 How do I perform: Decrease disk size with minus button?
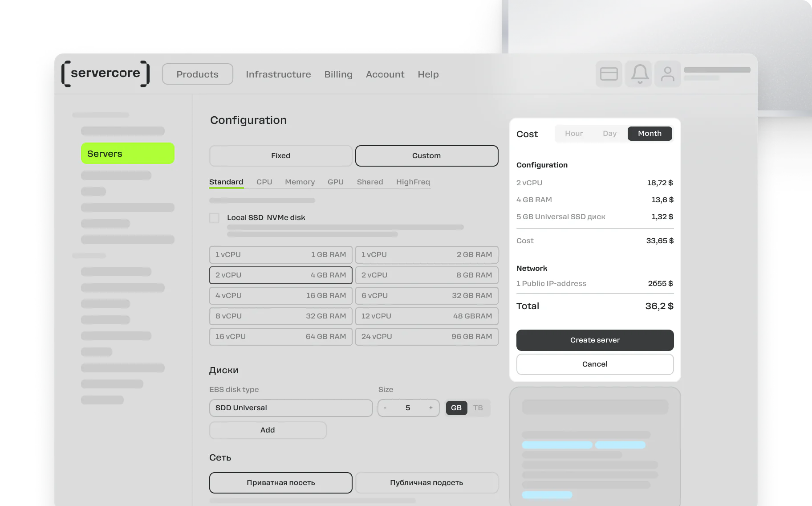coord(385,408)
